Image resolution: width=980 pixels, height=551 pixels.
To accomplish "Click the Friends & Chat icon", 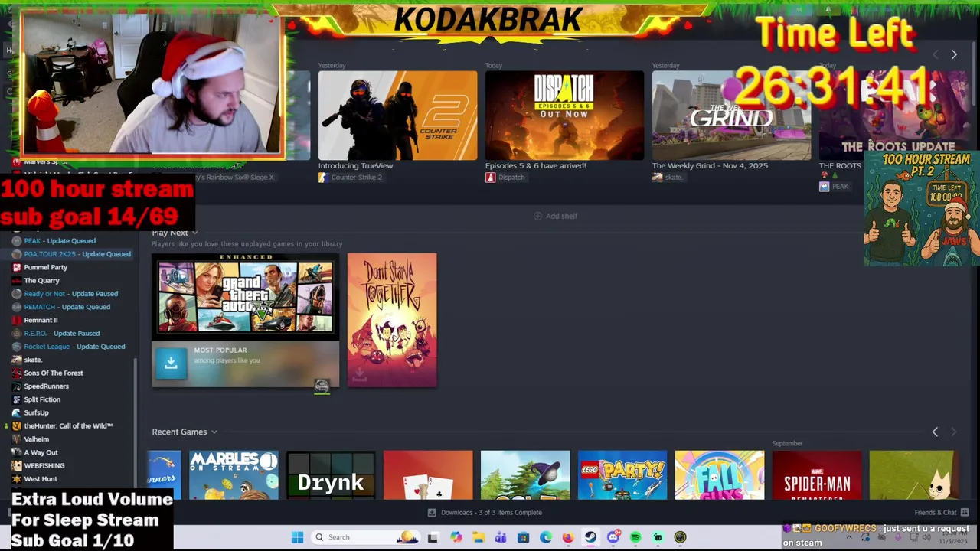I will coord(964,513).
